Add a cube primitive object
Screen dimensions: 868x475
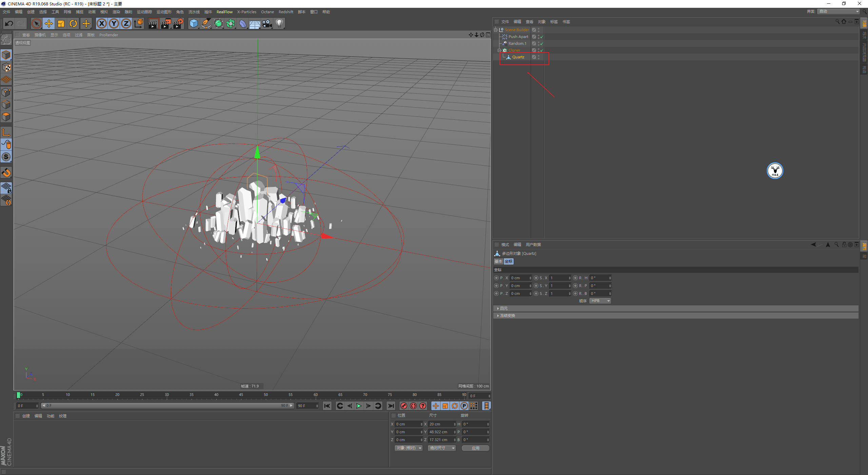194,23
